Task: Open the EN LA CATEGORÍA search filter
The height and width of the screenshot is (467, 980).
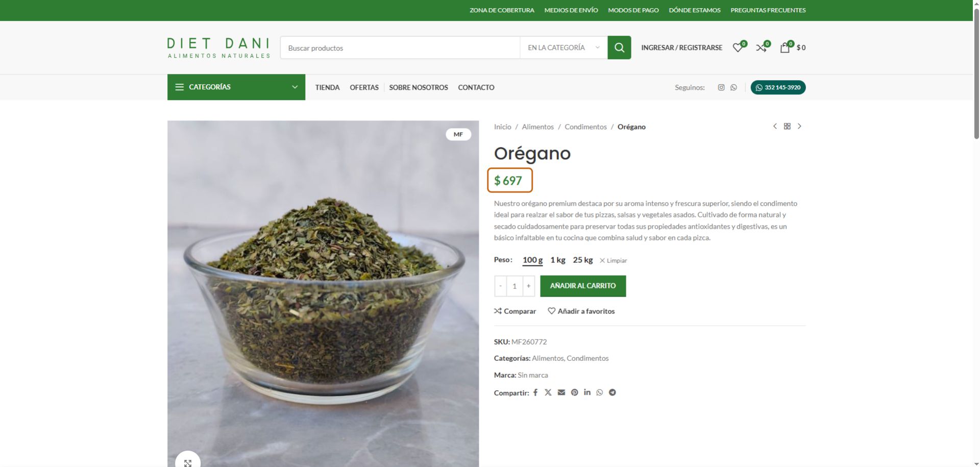Action: point(564,47)
